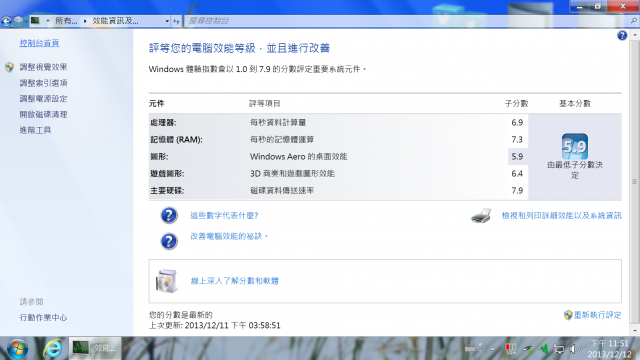
Task: Click the 記憶體 (RAM) row label
Action: [x=176, y=140]
